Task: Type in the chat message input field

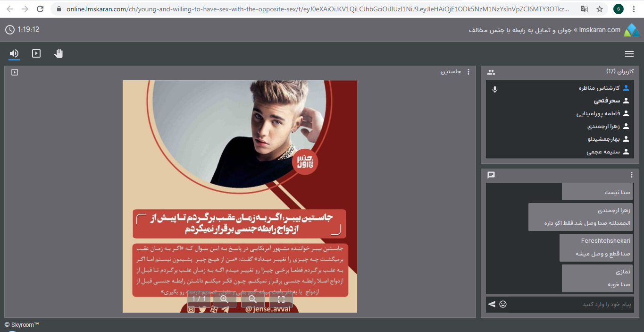Action: pyautogui.click(x=571, y=304)
